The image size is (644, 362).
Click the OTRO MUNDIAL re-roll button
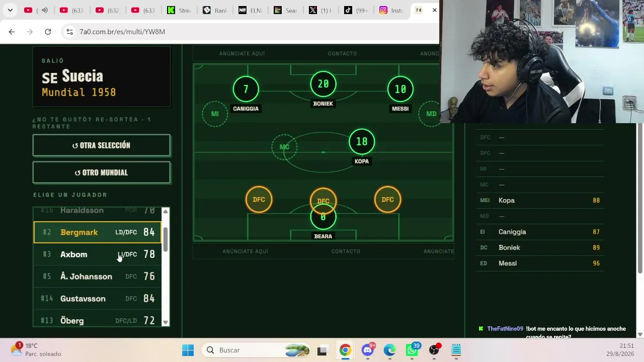102,172
